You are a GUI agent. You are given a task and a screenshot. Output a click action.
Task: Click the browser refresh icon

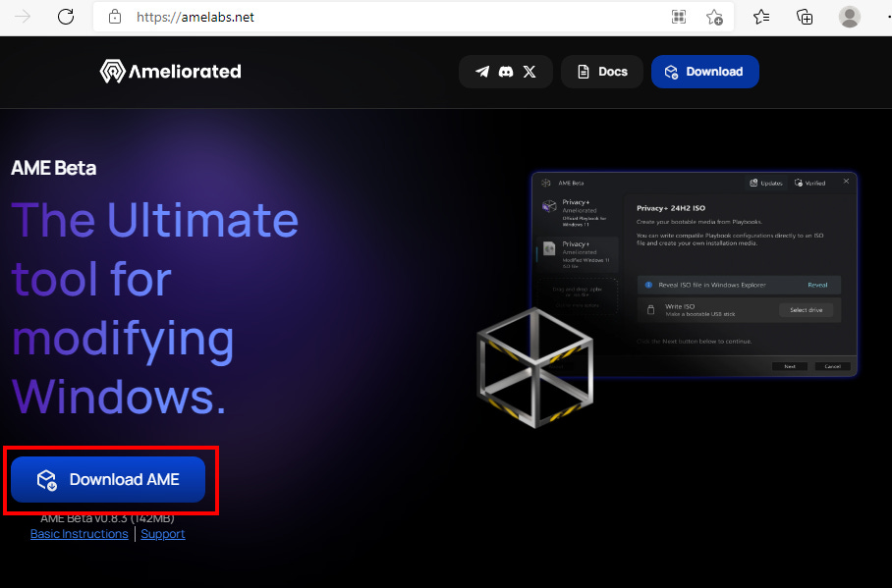click(x=66, y=17)
